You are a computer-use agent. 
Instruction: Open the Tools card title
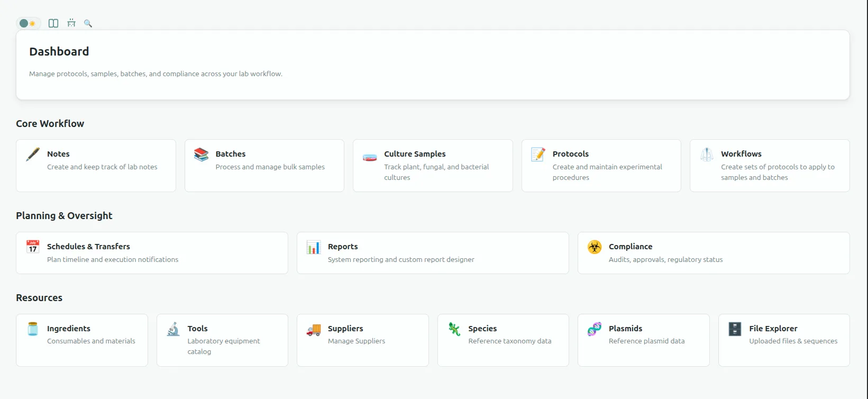[x=198, y=329]
